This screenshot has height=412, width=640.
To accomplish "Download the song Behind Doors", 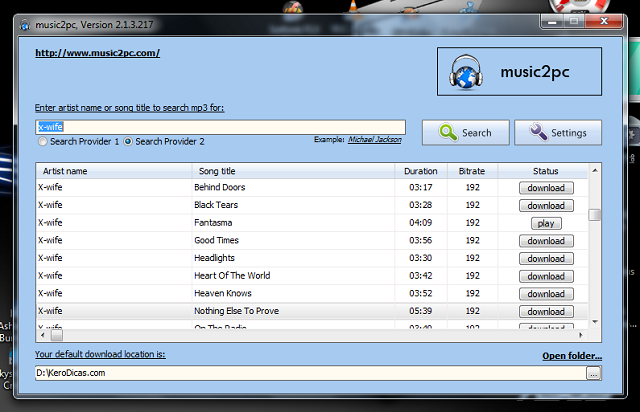I will 546,188.
